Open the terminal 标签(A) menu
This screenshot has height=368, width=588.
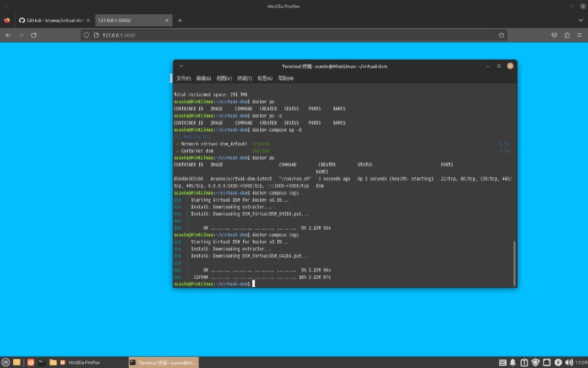coord(265,79)
